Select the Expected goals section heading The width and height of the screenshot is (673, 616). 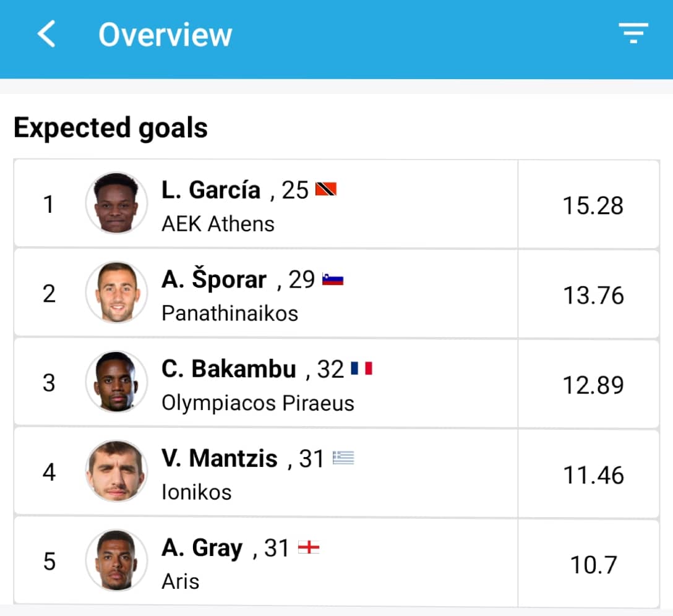(x=111, y=128)
